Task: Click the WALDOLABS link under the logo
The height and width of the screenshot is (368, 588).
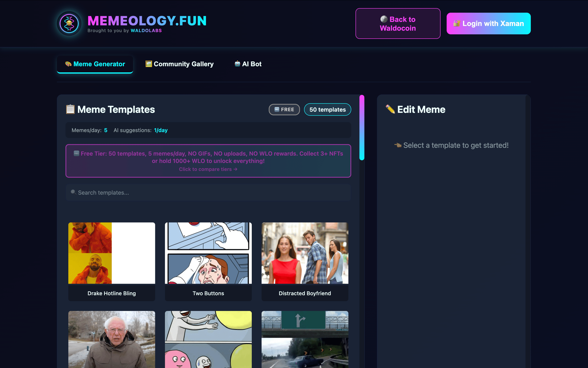Action: [146, 31]
